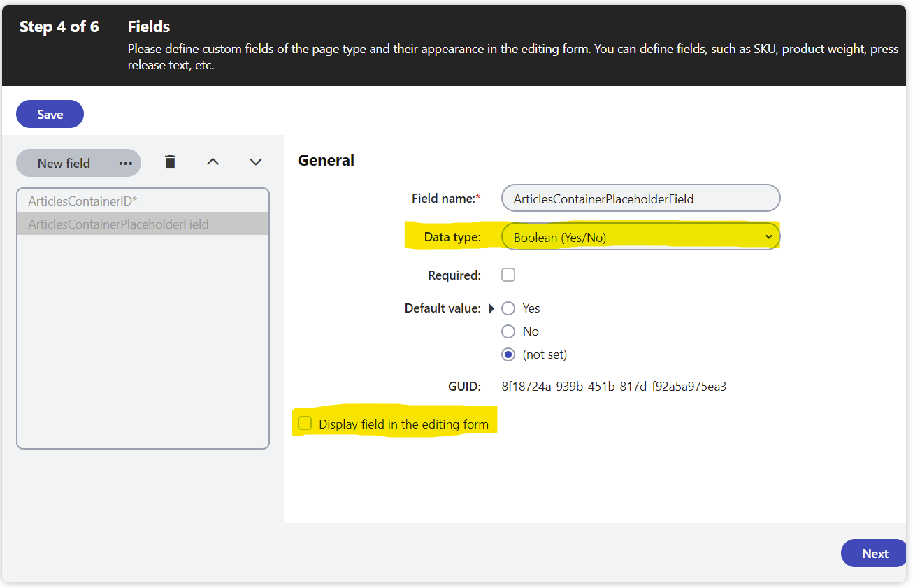Click the Step 4 of 6 label
This screenshot has width=913, height=588.
(59, 27)
